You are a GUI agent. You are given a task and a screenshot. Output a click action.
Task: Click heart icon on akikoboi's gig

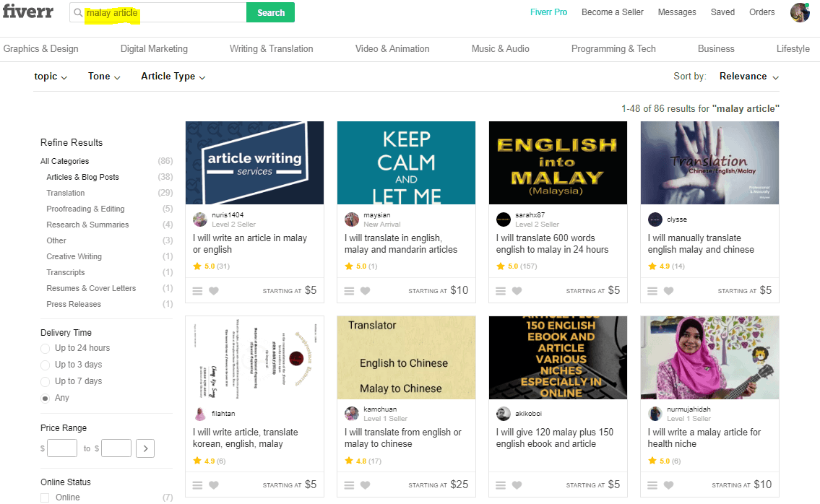coord(517,485)
